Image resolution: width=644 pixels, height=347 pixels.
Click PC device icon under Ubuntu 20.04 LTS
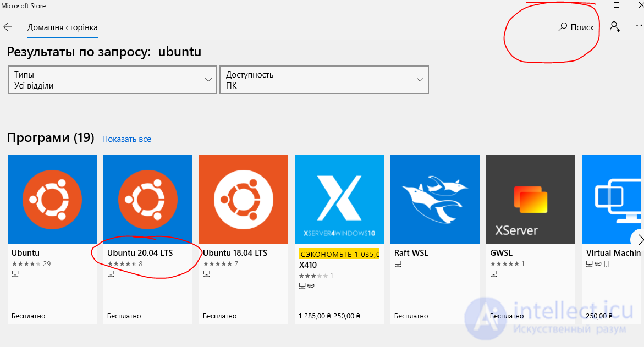111,273
